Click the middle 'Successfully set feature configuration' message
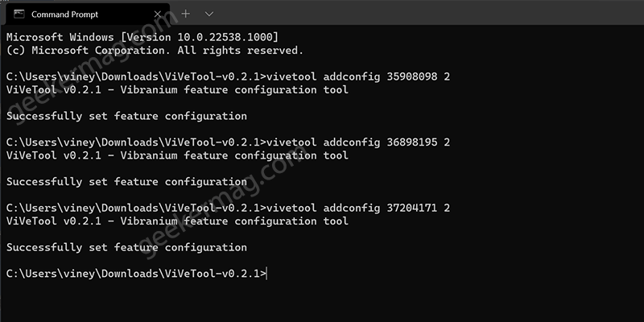Viewport: 644px width, 322px height. tap(126, 182)
